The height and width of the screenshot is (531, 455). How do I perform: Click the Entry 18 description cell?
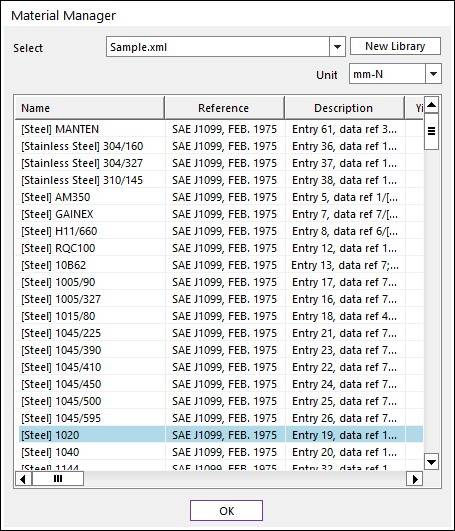coord(344,316)
